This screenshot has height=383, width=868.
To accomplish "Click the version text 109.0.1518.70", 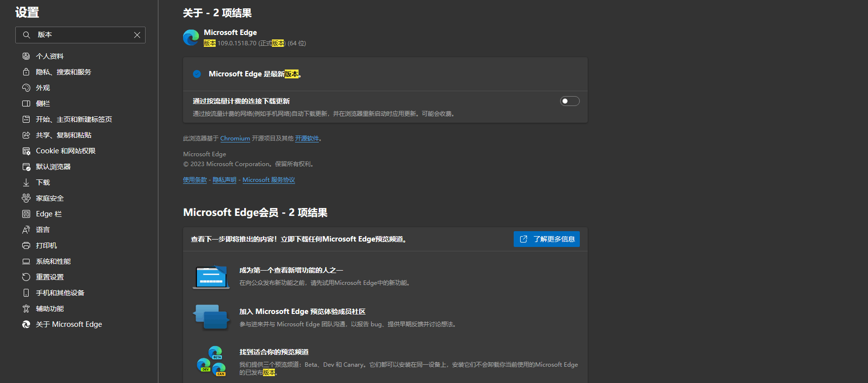I will click(237, 43).
